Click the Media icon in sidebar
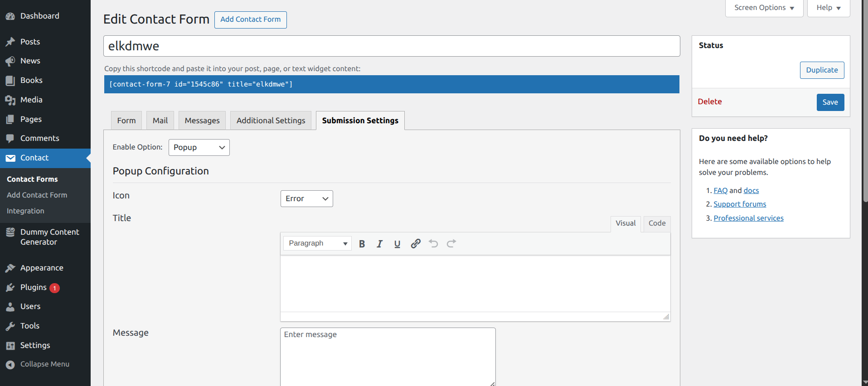Viewport: 868px width, 386px height. click(10, 100)
